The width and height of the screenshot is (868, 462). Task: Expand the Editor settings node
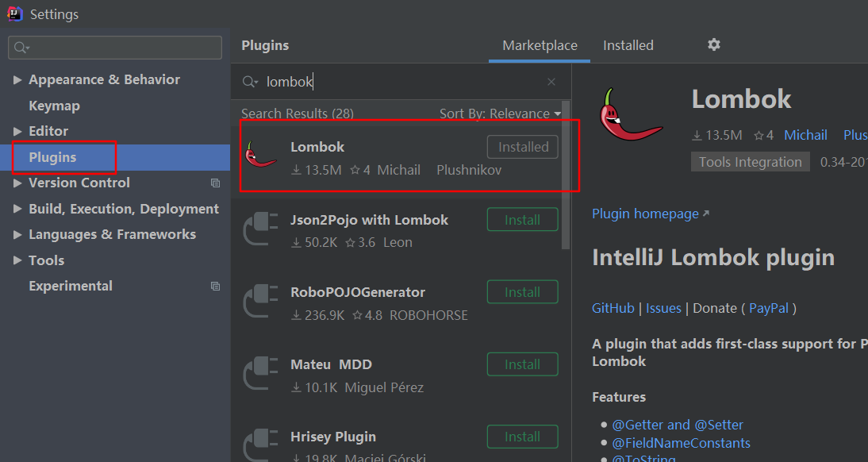click(x=18, y=132)
